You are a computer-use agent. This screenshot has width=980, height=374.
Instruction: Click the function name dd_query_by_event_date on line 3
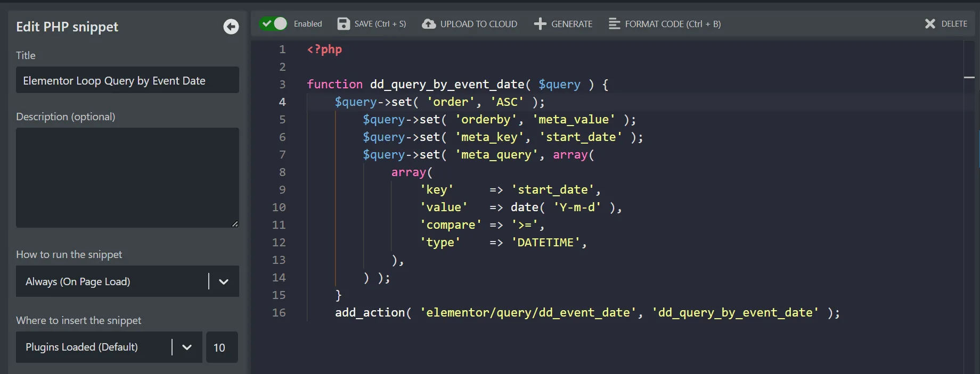click(447, 85)
